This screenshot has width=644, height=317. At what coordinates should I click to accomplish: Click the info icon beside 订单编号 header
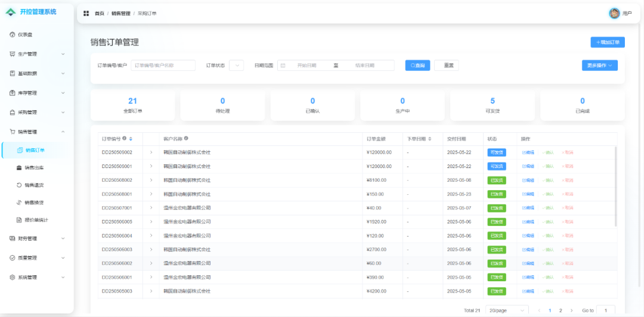[x=125, y=138]
